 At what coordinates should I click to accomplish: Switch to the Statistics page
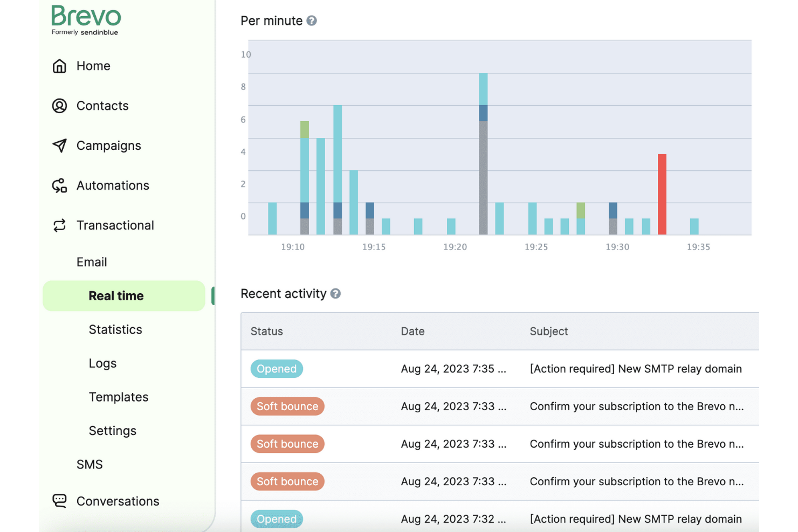[x=115, y=329]
